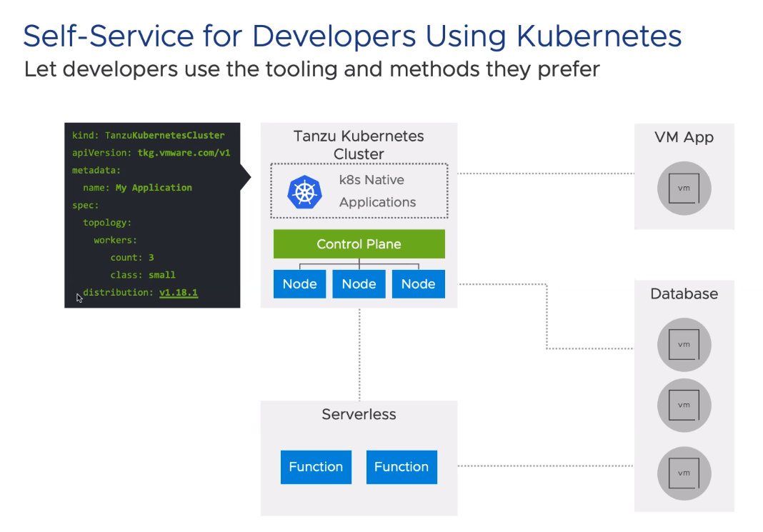This screenshot has width=763, height=532.
Task: Click the Serverless panel heading
Action: coord(359,415)
